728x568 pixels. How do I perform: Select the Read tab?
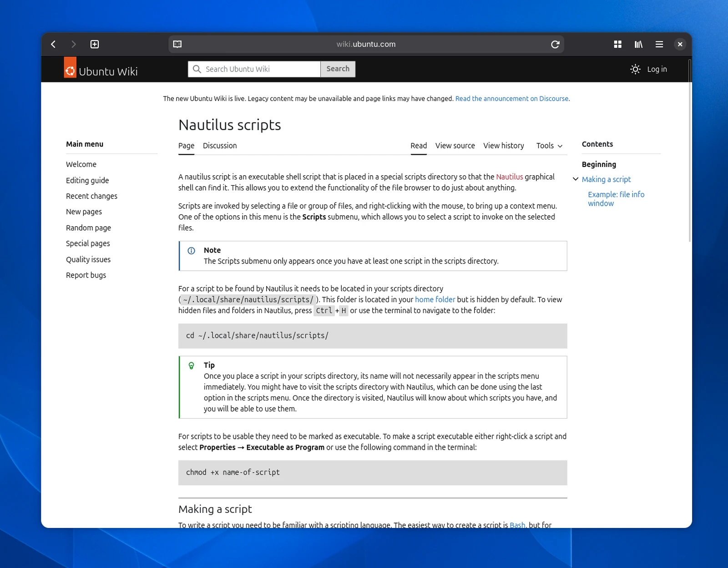[419, 146]
